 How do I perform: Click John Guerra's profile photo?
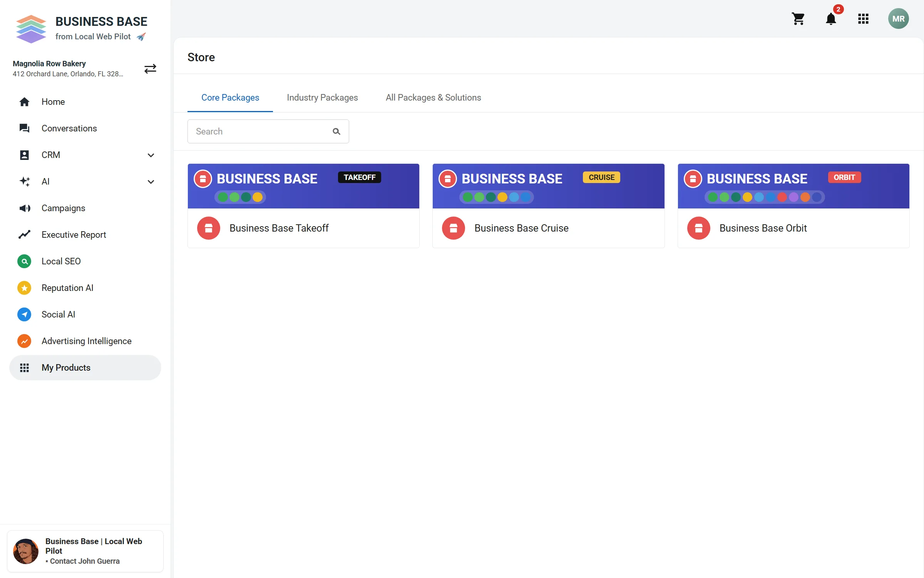(x=26, y=551)
